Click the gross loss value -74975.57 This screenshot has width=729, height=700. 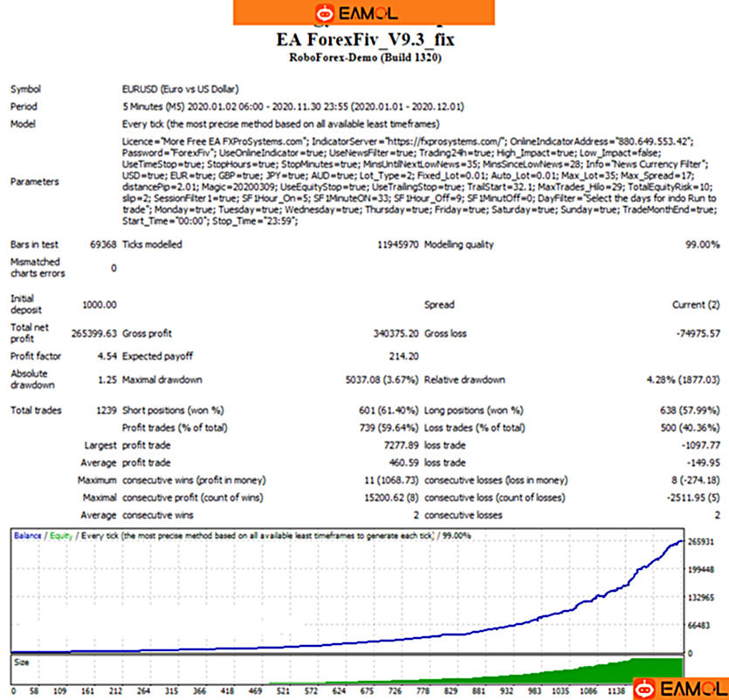coord(698,333)
